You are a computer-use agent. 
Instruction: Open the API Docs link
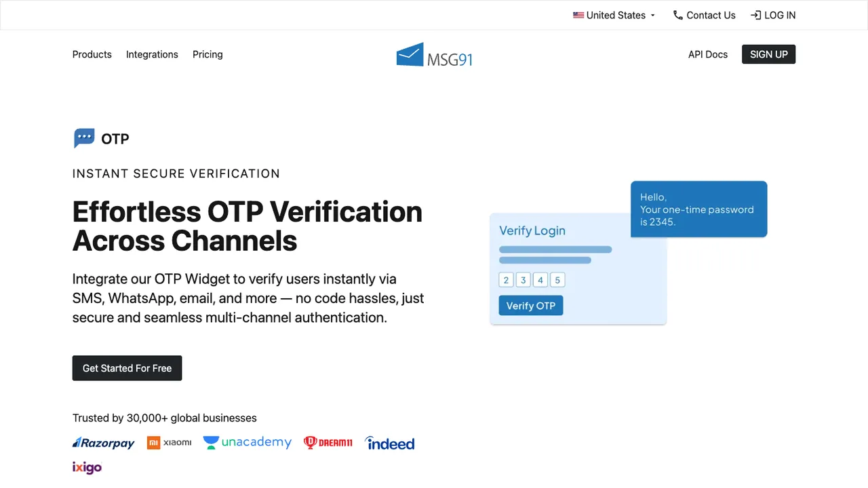(x=708, y=54)
